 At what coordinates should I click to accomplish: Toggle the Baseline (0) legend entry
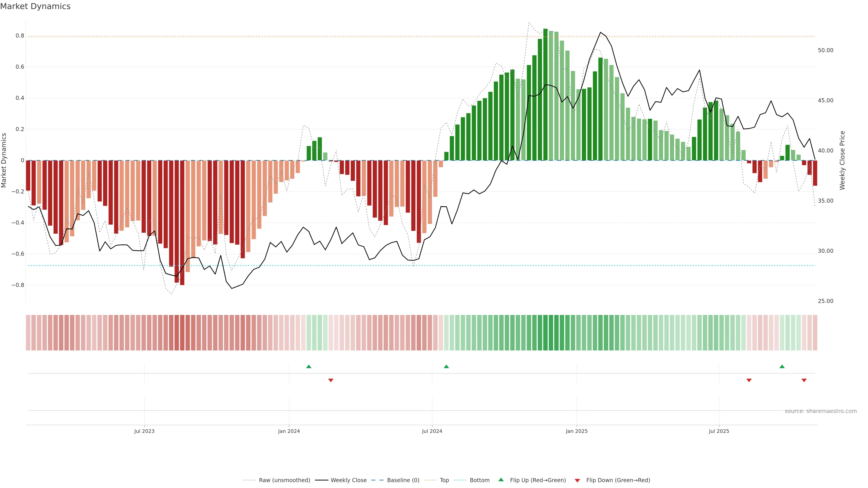(403, 480)
